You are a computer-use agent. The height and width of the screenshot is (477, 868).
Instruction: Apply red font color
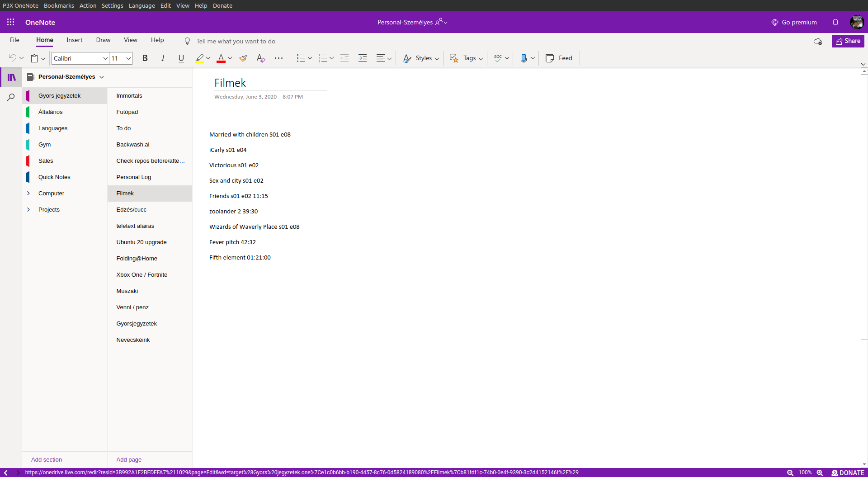pos(221,58)
